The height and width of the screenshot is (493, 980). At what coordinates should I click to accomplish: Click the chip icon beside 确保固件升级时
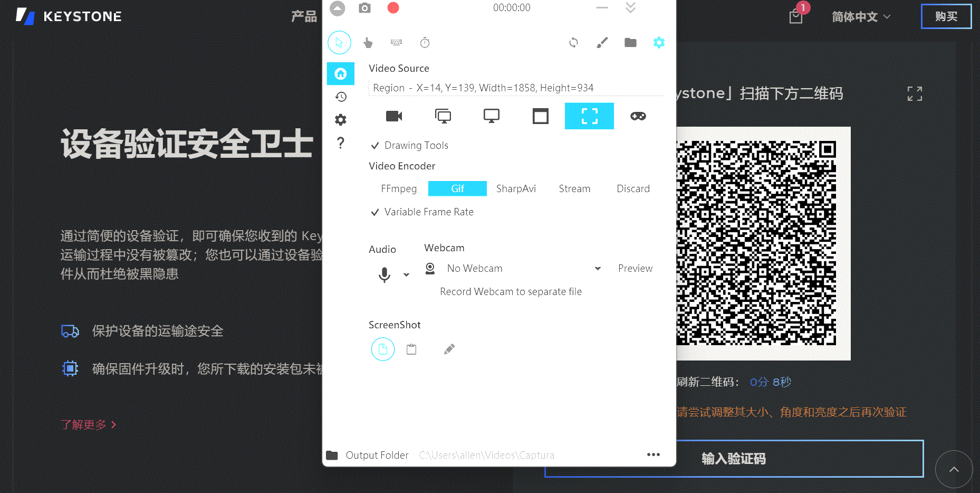point(70,368)
